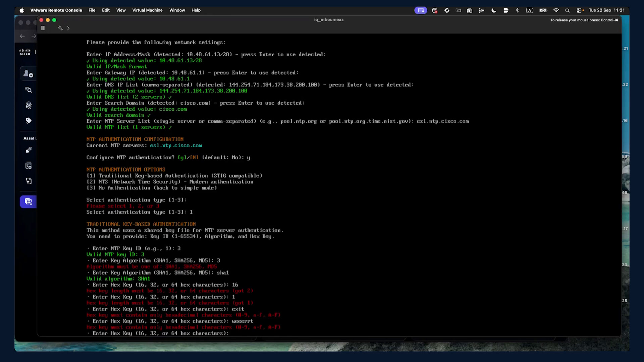
Task: Click the 'TRADITIONAL KEY-BASED AUTHENTICATION' heading
Action: coord(141,224)
